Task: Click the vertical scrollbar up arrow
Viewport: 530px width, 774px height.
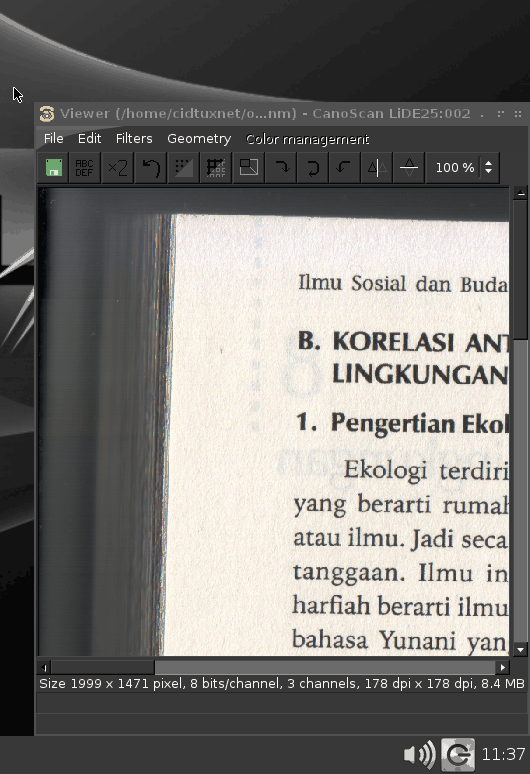Action: pos(520,194)
